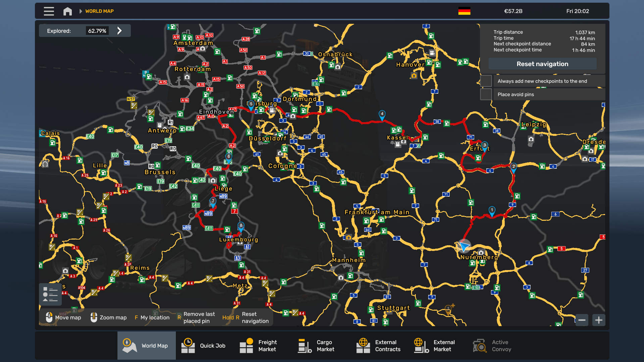Open the Cargo Market tab
The width and height of the screenshot is (644, 362).
click(322, 346)
